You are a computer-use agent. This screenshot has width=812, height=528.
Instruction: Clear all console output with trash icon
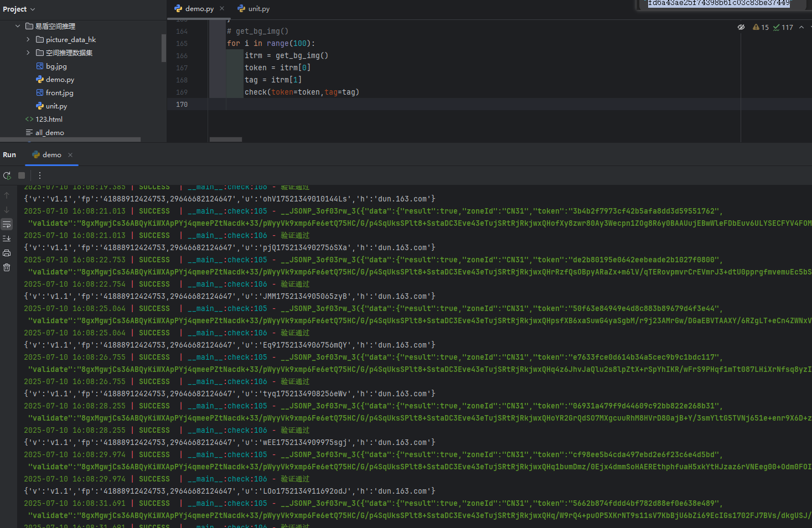[x=7, y=267]
